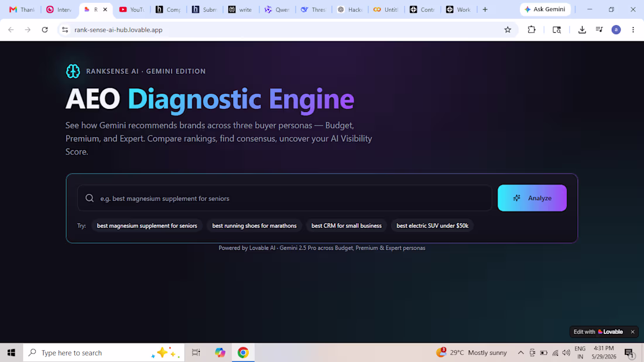Open the Windows Start menu
The height and width of the screenshot is (362, 644).
[x=11, y=353]
